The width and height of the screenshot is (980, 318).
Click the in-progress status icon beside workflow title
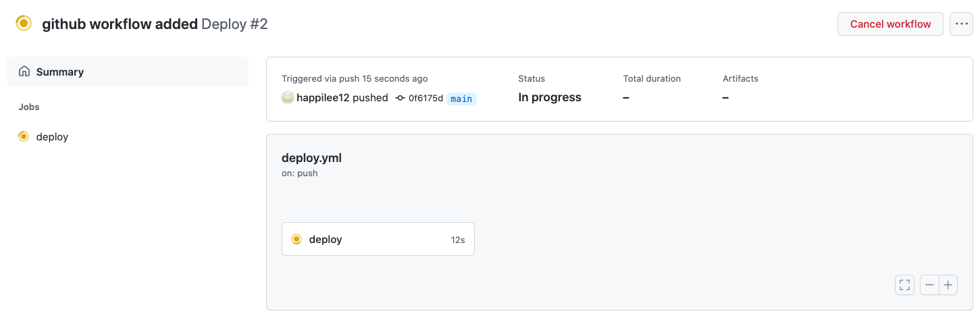(24, 24)
